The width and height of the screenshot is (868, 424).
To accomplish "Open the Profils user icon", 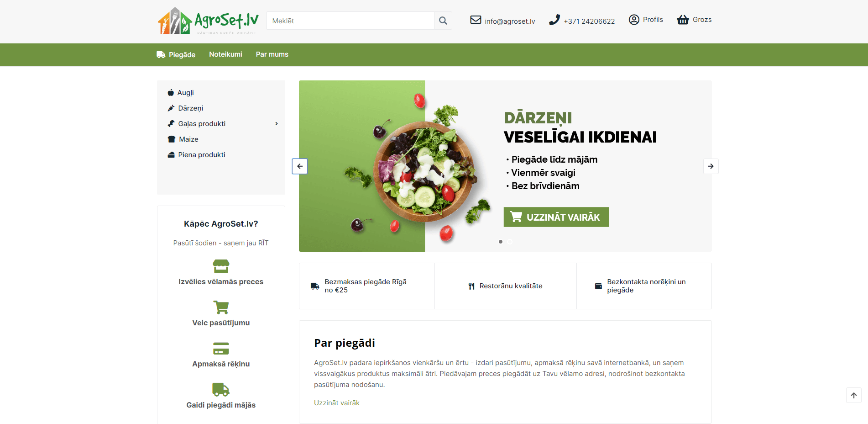I will click(x=634, y=20).
